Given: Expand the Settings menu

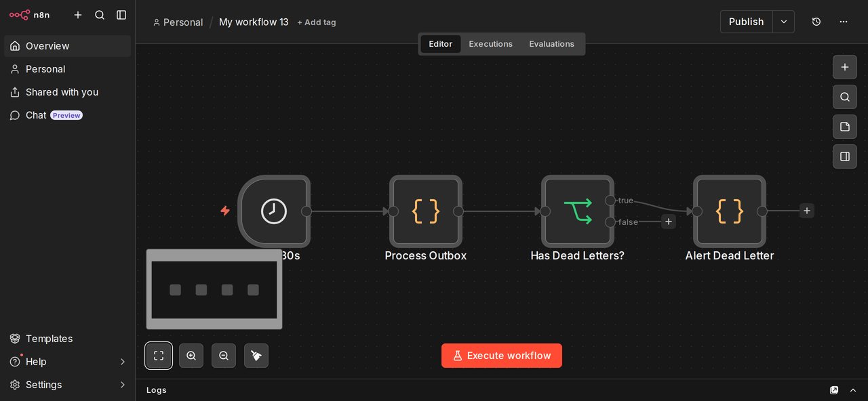Looking at the screenshot, I should pos(67,385).
